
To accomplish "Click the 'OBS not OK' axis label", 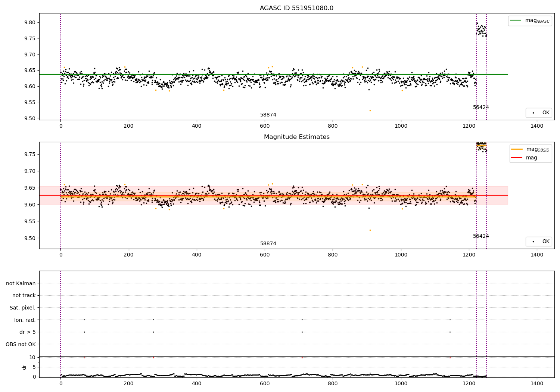I will [x=21, y=344].
